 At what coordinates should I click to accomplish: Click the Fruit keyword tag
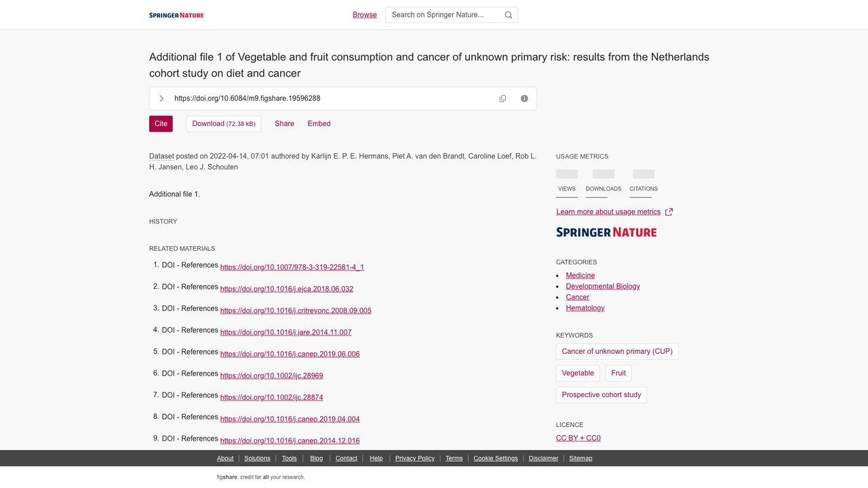618,373
